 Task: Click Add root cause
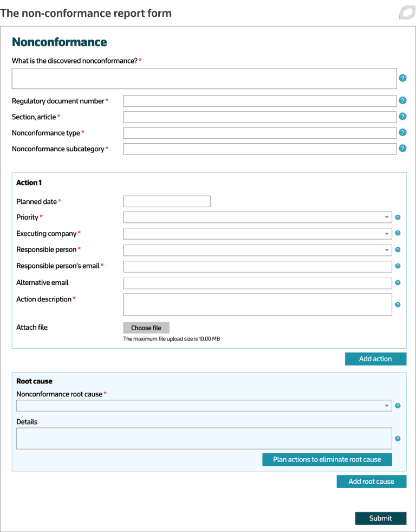(x=372, y=481)
